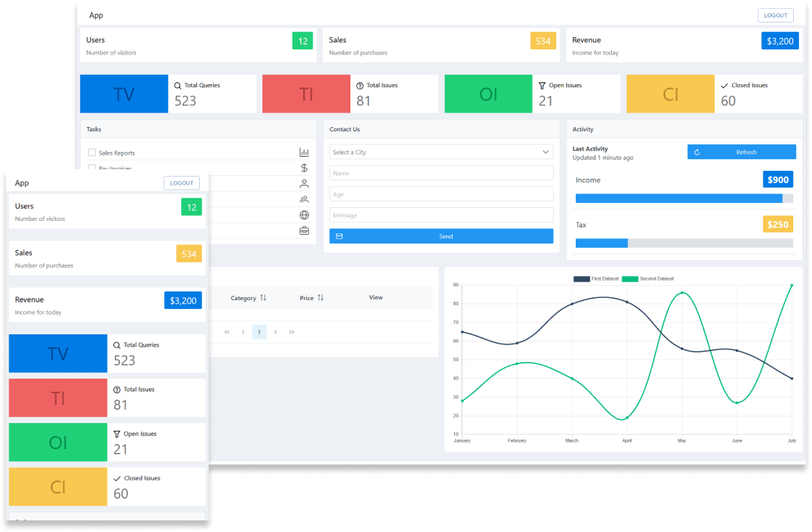Refresh the Last Activity panel
812x532 pixels.
[741, 152]
